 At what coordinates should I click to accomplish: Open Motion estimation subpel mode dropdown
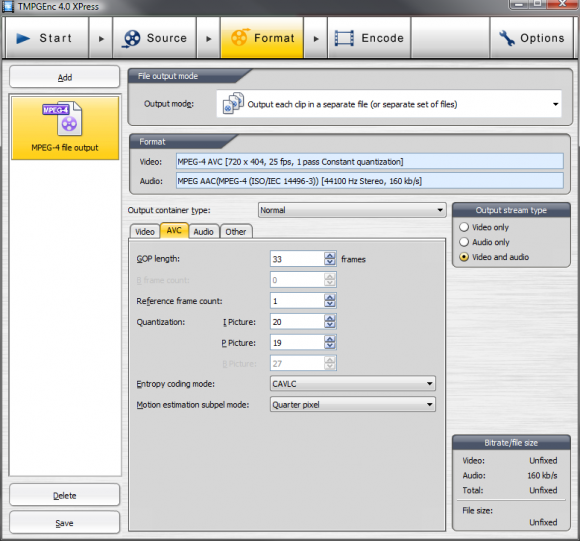[x=353, y=405]
